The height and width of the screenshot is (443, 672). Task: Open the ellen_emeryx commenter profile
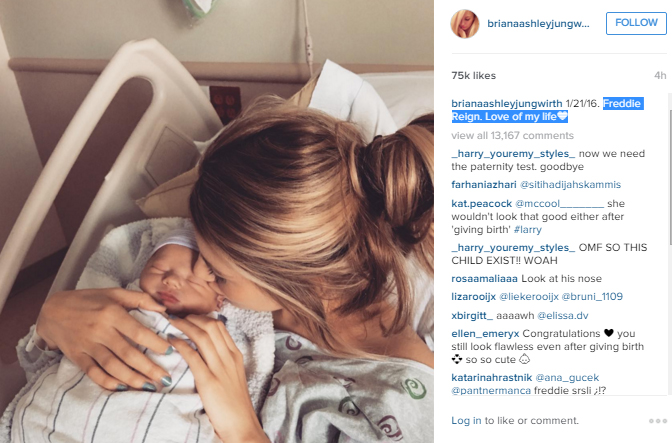pos(485,333)
